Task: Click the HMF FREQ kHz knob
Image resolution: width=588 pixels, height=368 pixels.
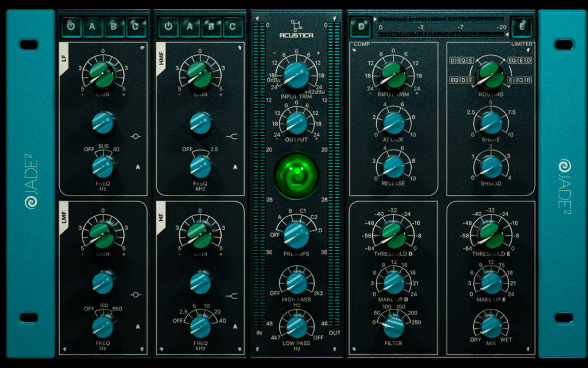Action: (x=200, y=167)
